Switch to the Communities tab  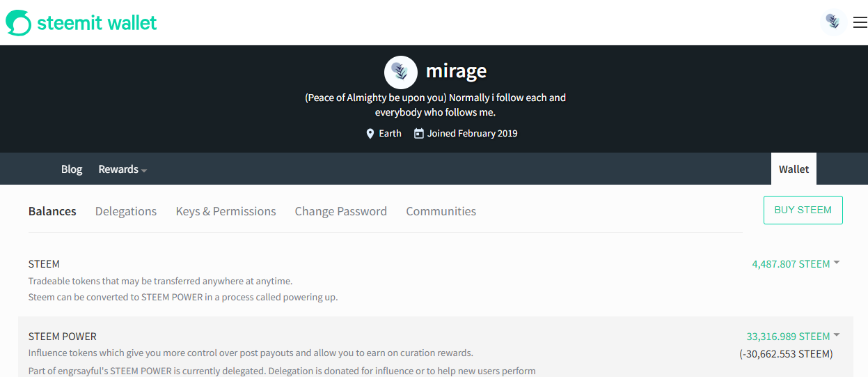pos(441,211)
